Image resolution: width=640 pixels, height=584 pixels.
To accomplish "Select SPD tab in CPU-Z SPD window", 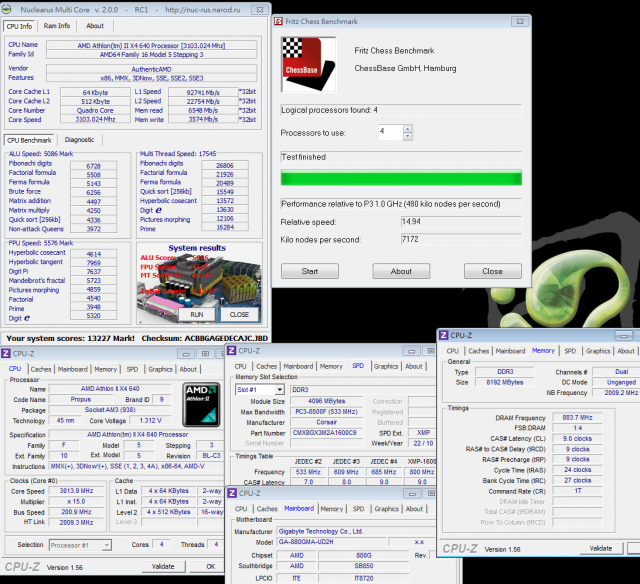I will [358, 366].
